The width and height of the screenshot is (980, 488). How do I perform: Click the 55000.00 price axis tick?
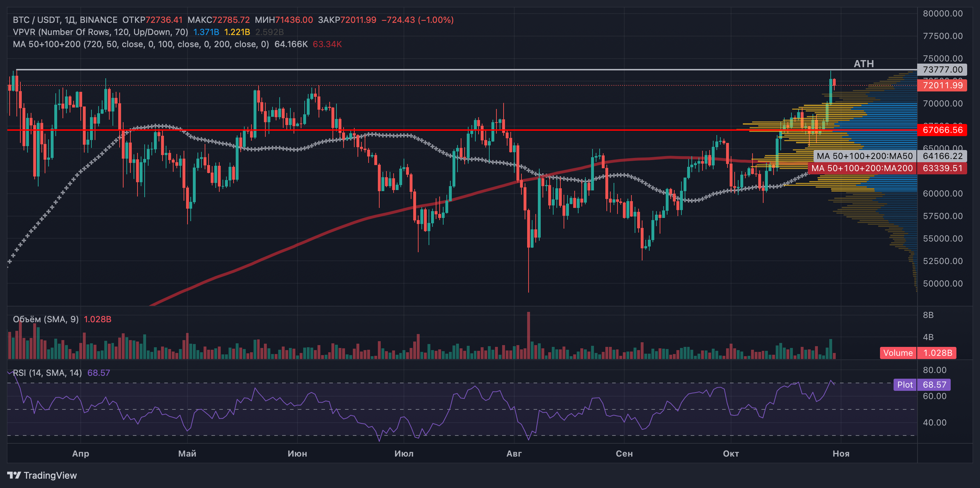(942, 238)
